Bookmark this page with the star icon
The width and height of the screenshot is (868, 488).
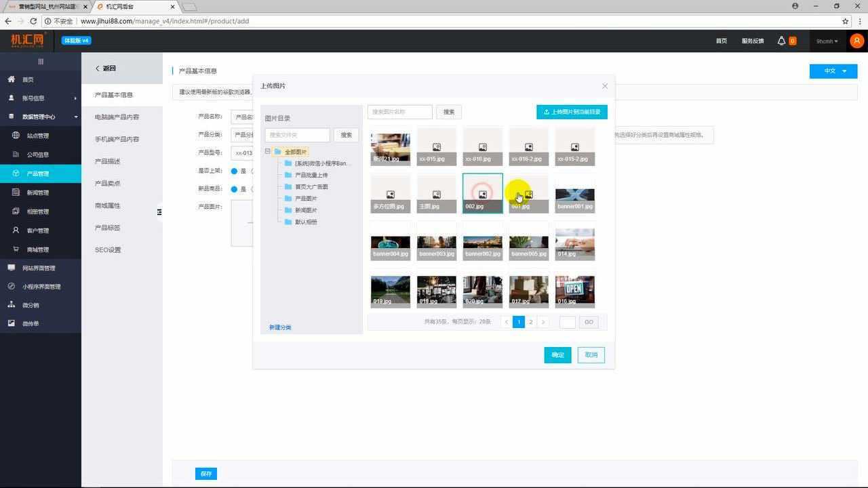pos(845,21)
